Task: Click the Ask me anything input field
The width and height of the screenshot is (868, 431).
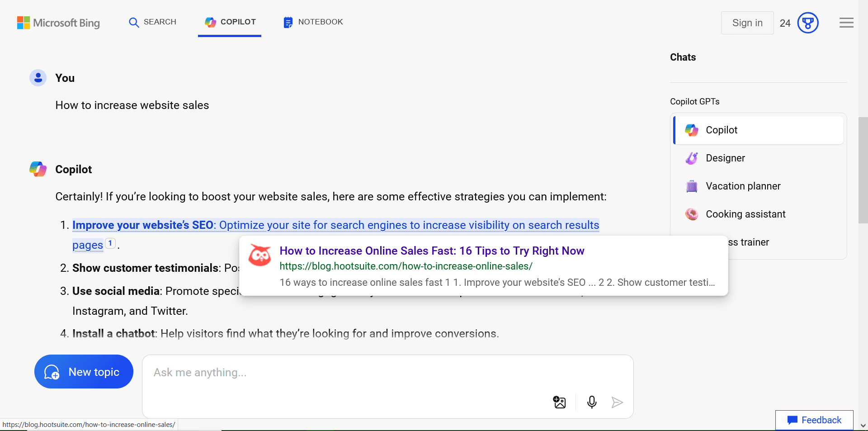Action: coord(344,373)
